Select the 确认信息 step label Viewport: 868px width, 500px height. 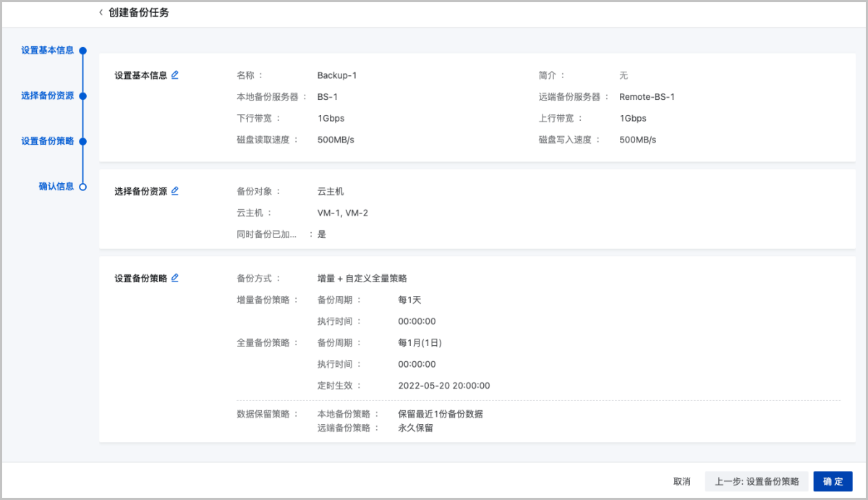coord(56,187)
